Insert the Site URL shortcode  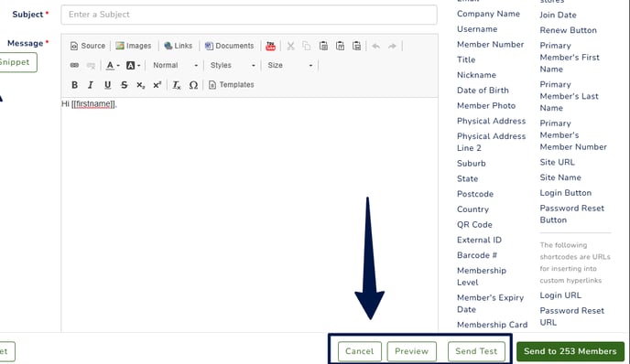[557, 162]
